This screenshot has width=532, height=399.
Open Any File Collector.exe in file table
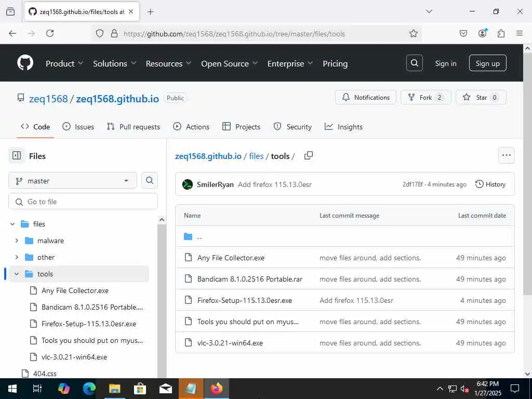click(x=231, y=258)
